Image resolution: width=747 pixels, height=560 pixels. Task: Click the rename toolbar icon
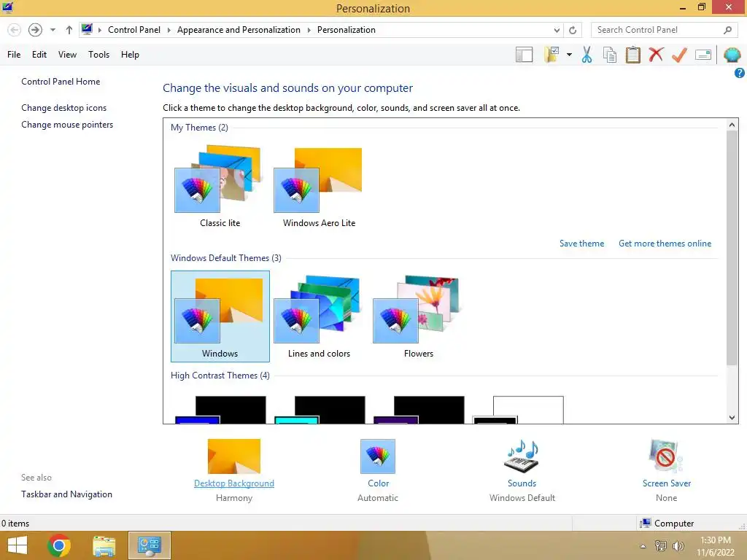(x=703, y=55)
